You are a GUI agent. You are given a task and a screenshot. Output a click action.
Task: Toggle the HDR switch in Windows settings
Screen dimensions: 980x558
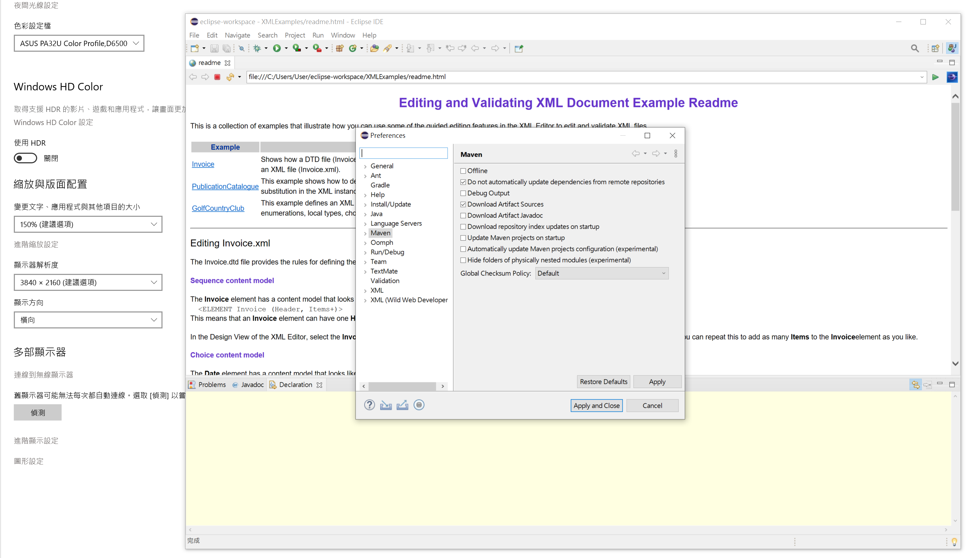25,158
